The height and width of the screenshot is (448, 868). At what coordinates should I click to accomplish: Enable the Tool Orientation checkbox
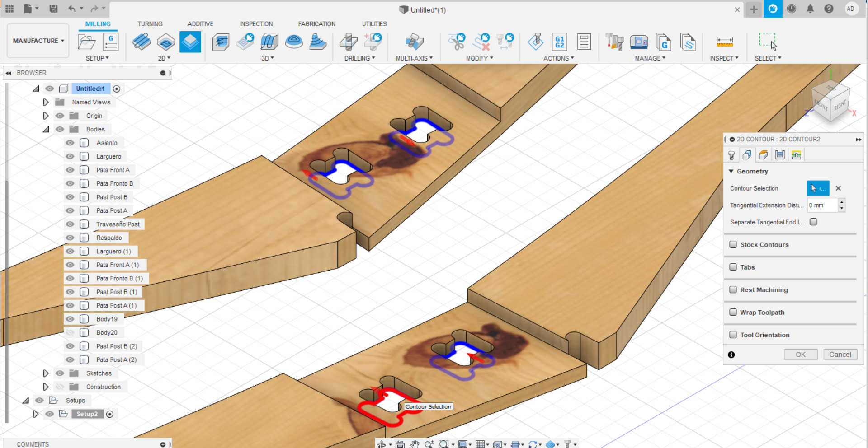click(x=733, y=335)
